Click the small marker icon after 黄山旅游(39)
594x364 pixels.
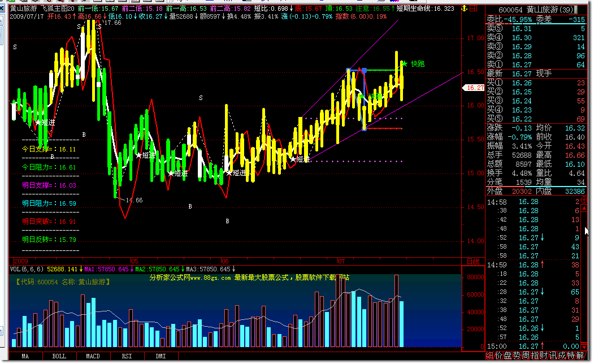577,9
